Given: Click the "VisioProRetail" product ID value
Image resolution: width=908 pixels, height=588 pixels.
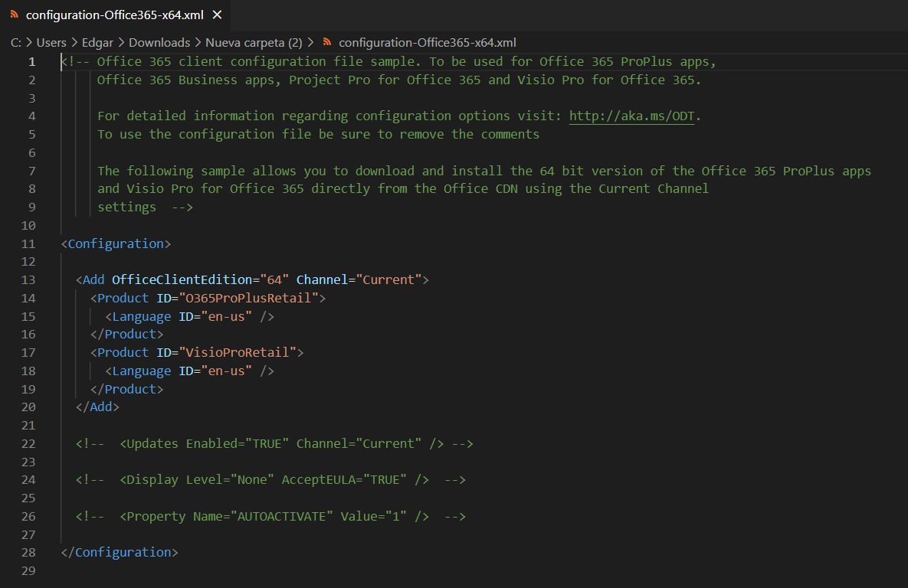Looking at the screenshot, I should click(x=238, y=353).
